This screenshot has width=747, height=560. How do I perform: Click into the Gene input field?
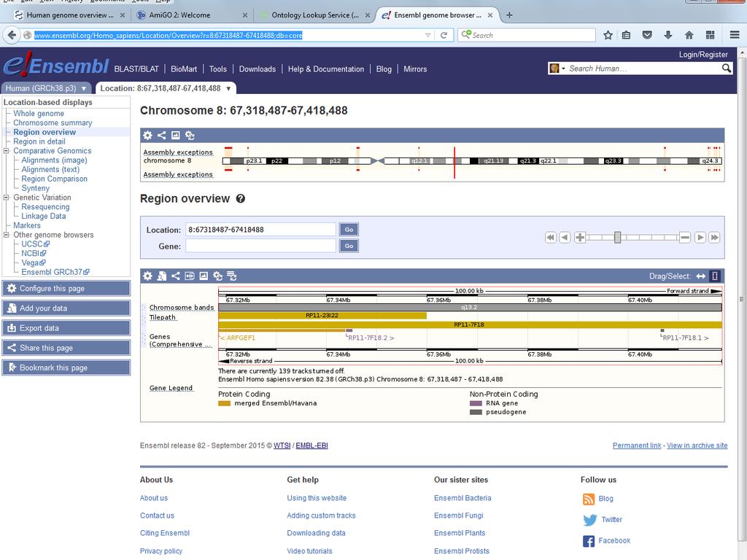pyautogui.click(x=260, y=246)
